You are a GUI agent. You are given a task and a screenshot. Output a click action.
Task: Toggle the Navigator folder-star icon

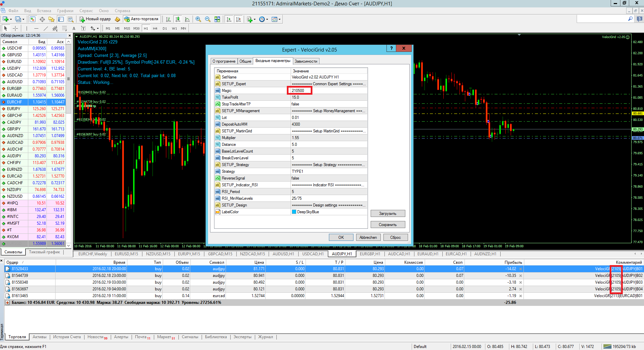52,19
